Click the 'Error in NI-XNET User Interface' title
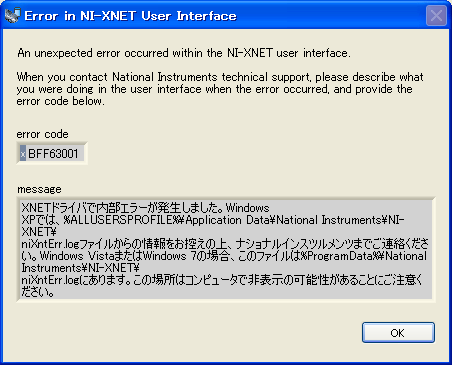Viewport: 452px width, 365px height. coord(130,16)
